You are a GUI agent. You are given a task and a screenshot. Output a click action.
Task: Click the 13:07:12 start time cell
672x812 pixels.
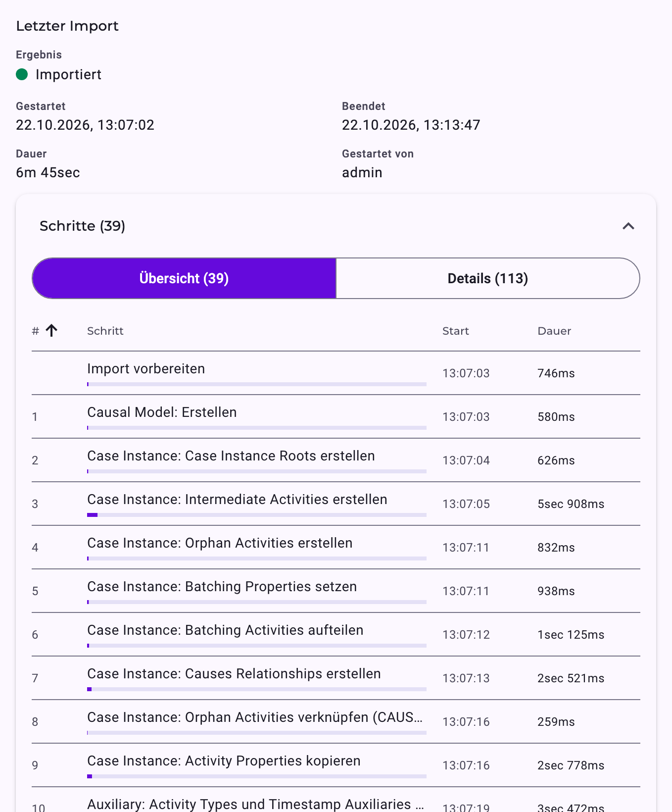[x=466, y=635]
